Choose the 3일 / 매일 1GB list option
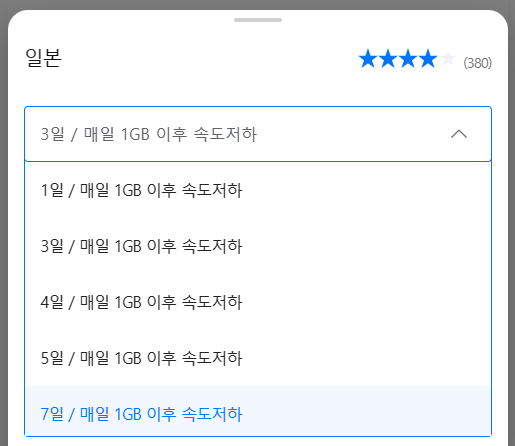This screenshot has width=515, height=446. click(258, 246)
